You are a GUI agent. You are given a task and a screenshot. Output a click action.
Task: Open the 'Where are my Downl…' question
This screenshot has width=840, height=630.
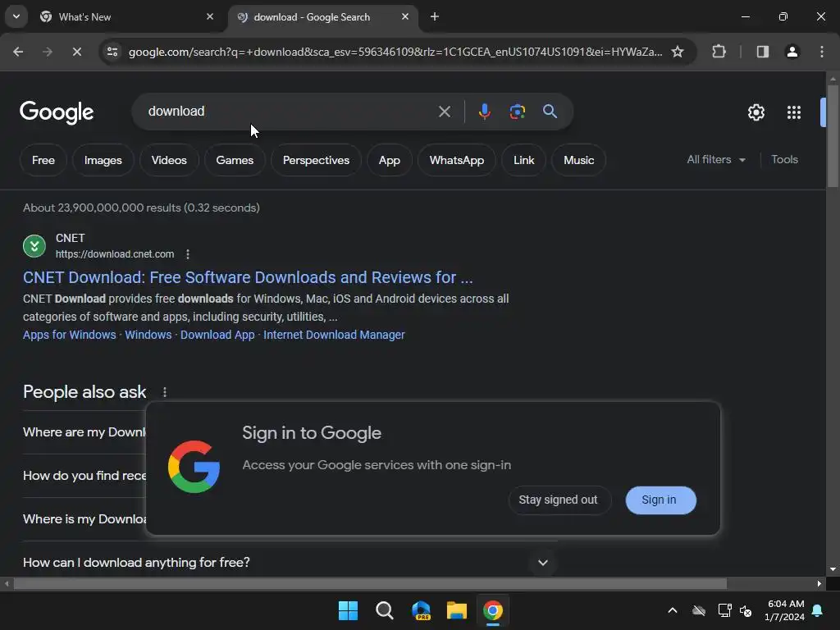84,432
